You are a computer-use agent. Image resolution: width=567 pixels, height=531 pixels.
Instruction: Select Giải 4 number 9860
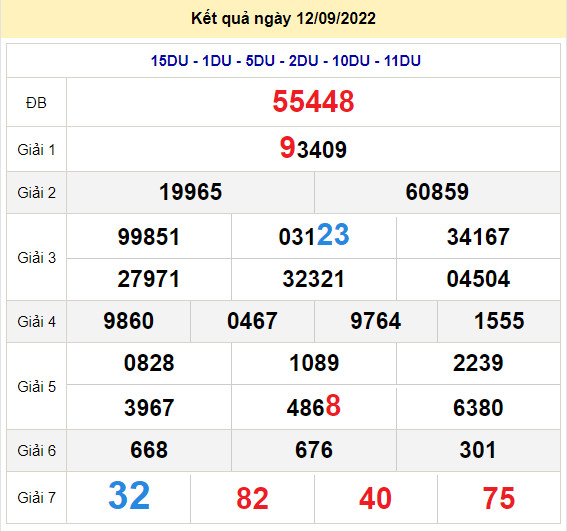pos(128,321)
